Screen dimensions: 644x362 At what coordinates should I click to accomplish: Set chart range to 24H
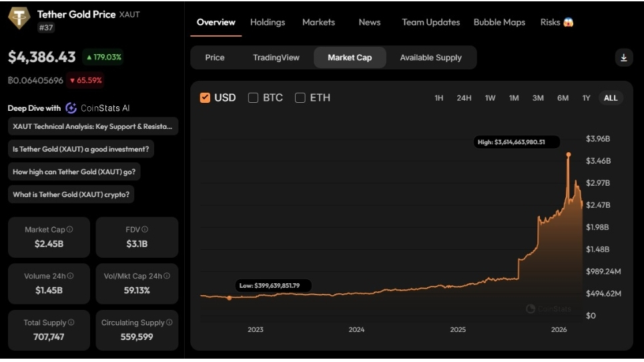464,98
